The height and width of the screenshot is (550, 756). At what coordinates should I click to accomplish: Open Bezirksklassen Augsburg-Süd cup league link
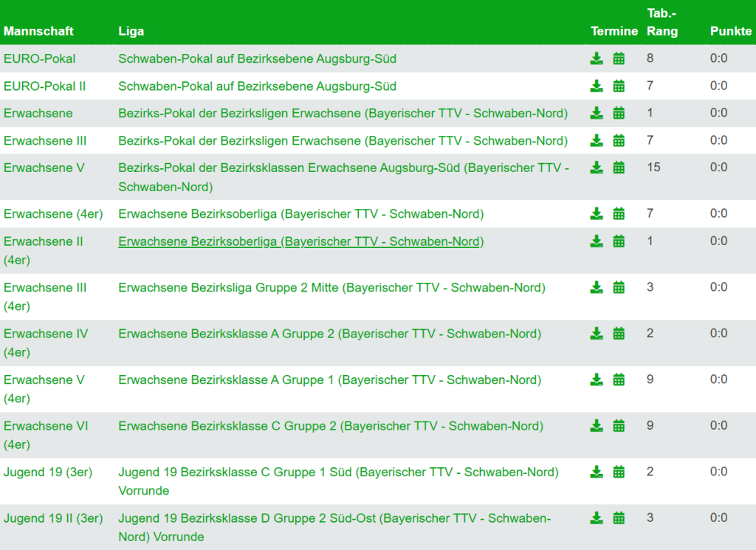click(344, 177)
